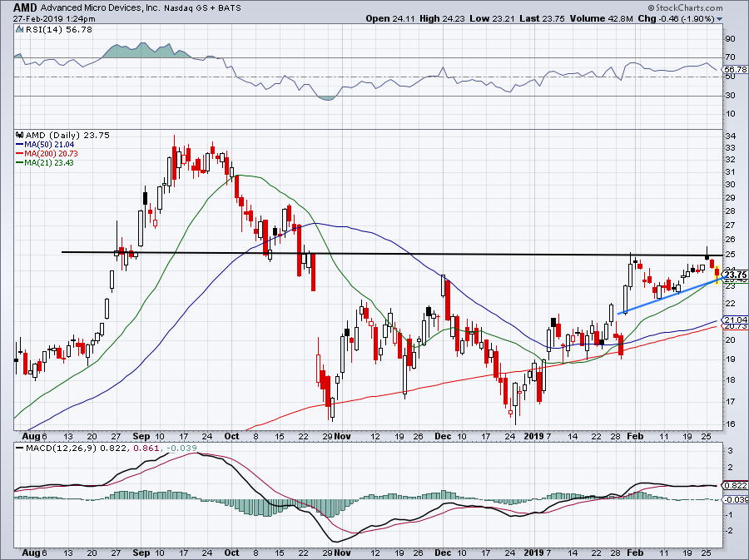Click the Advanced Micro Devices, Inc. company name
The height and width of the screenshot is (560, 749).
(101, 8)
